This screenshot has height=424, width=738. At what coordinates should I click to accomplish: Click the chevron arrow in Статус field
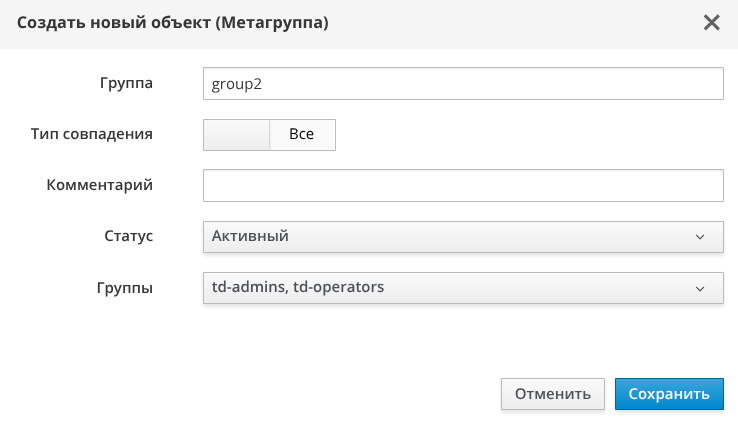point(700,237)
